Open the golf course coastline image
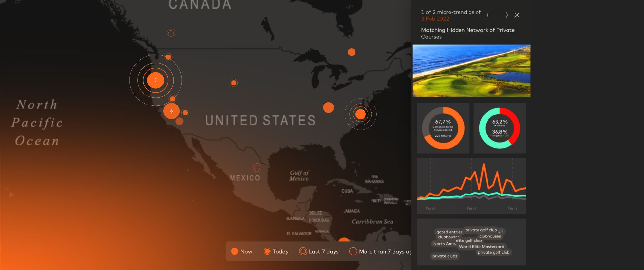 [471, 71]
